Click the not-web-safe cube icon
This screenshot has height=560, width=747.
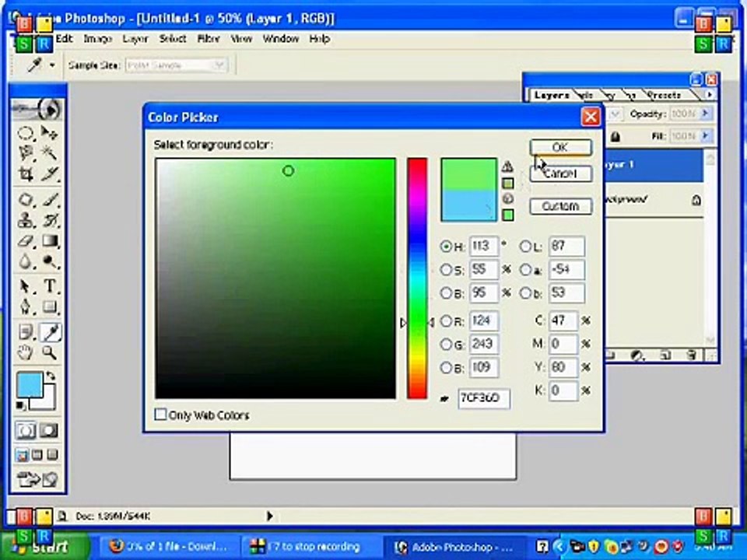coord(508,199)
